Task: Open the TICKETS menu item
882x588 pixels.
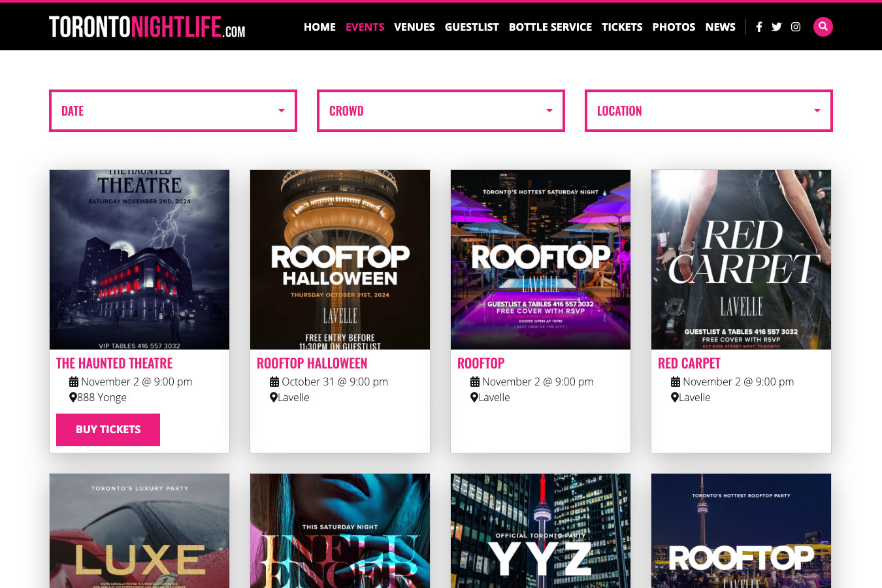Action: [x=622, y=27]
